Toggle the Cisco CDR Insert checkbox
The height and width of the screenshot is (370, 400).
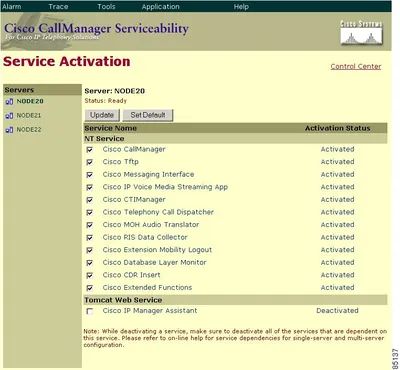(x=90, y=275)
